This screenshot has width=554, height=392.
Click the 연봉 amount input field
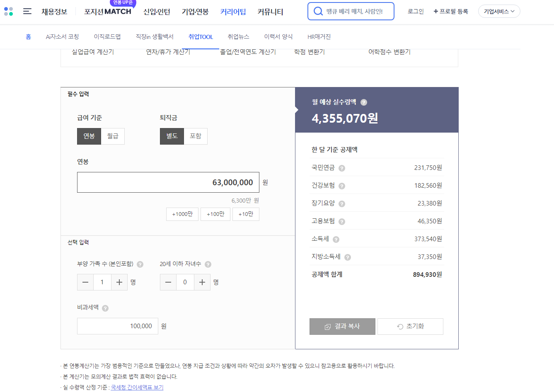[x=168, y=182]
